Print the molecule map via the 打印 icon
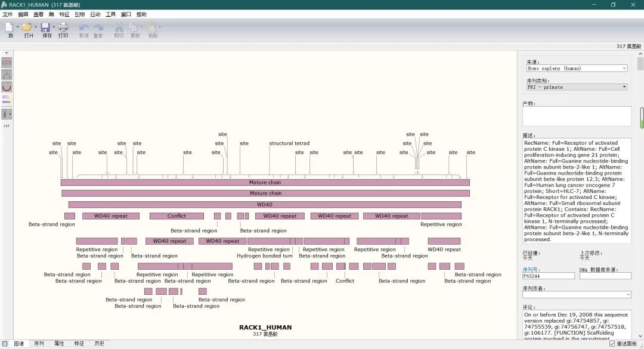The image size is (644, 349). [63, 29]
